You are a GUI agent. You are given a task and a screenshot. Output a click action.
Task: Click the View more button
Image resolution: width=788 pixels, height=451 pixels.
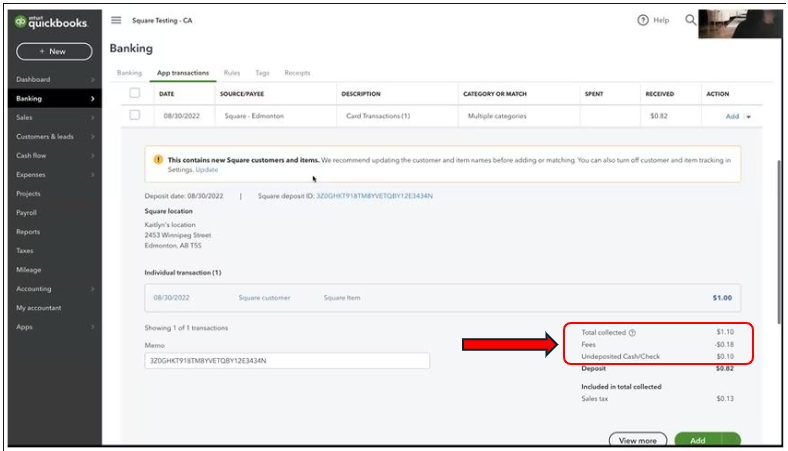coord(638,440)
